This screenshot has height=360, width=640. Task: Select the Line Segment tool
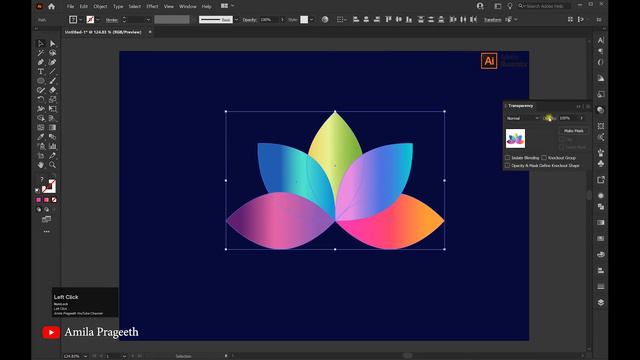tap(52, 71)
